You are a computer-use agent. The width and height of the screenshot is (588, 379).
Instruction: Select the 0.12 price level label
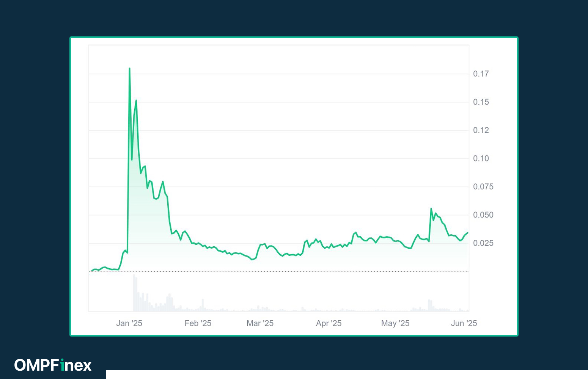click(x=481, y=130)
